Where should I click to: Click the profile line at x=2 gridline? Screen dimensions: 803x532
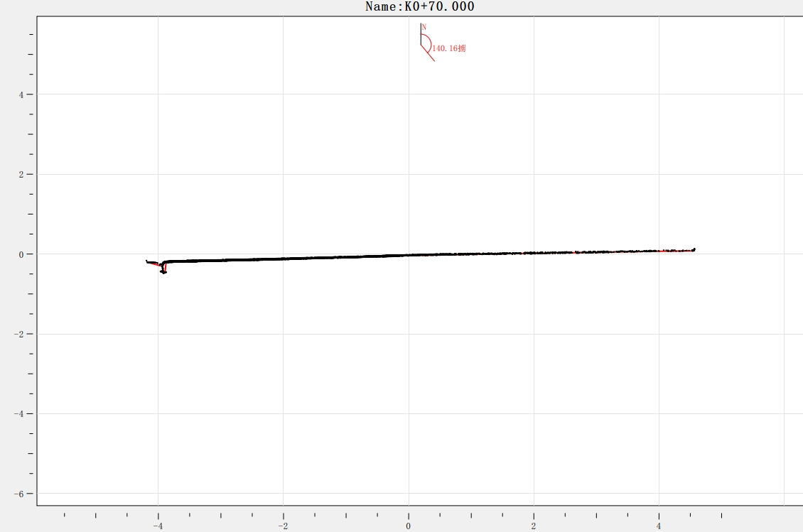(534, 252)
